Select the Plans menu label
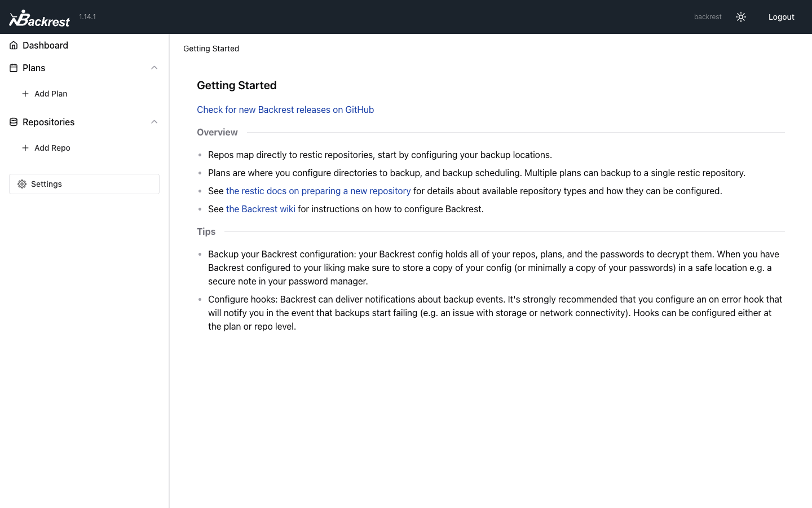Viewport: 812px width, 508px height. point(34,68)
